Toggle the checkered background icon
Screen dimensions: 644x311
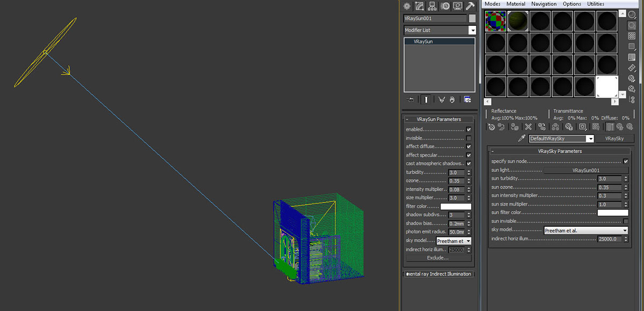tap(632, 36)
